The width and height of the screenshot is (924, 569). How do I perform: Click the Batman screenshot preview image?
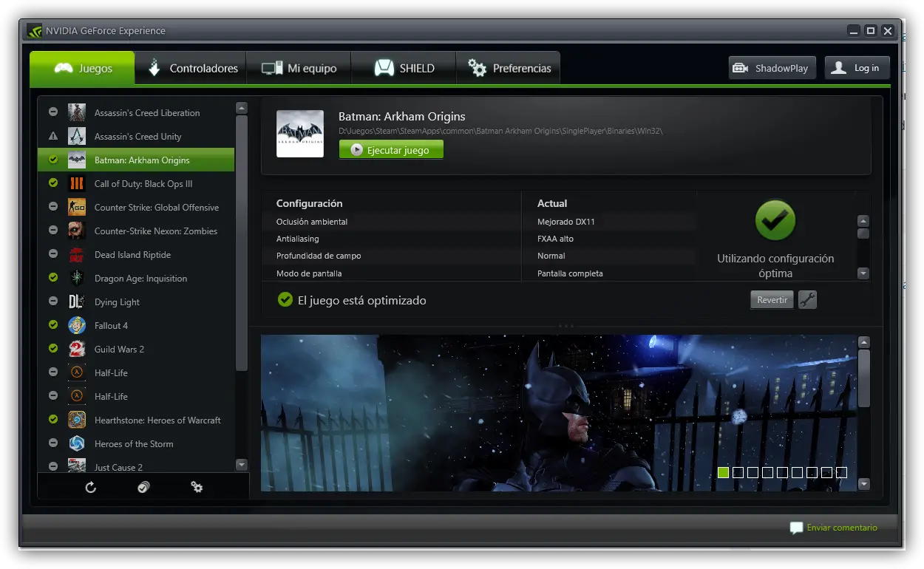point(559,413)
